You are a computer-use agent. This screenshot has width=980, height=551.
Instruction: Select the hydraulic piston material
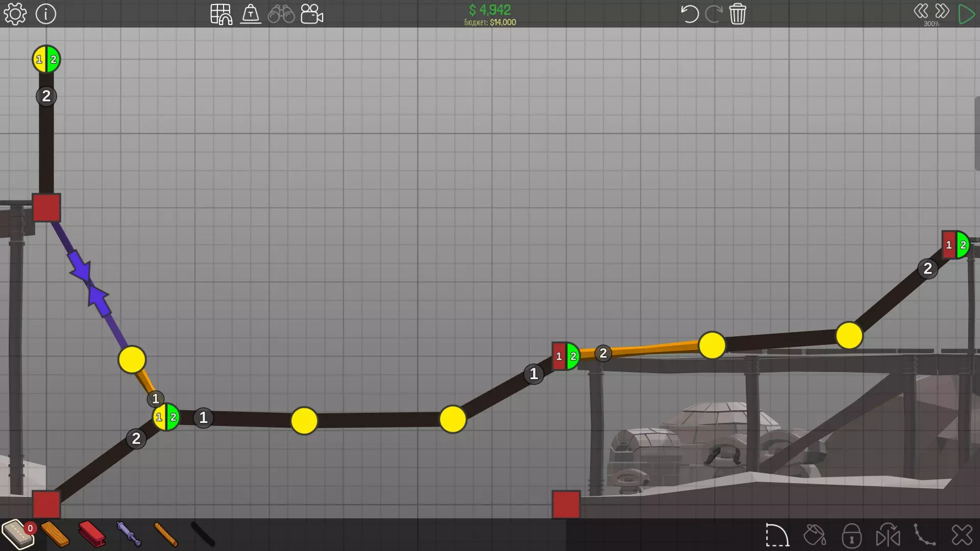(129, 534)
